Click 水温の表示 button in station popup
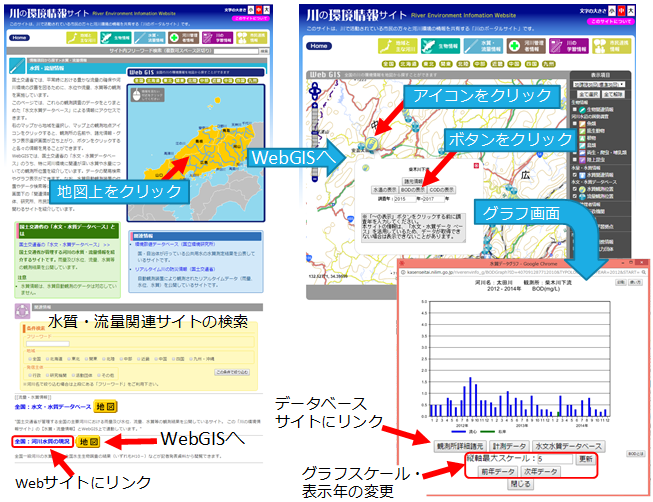Image resolution: width=653 pixels, height=502 pixels. 384,190
